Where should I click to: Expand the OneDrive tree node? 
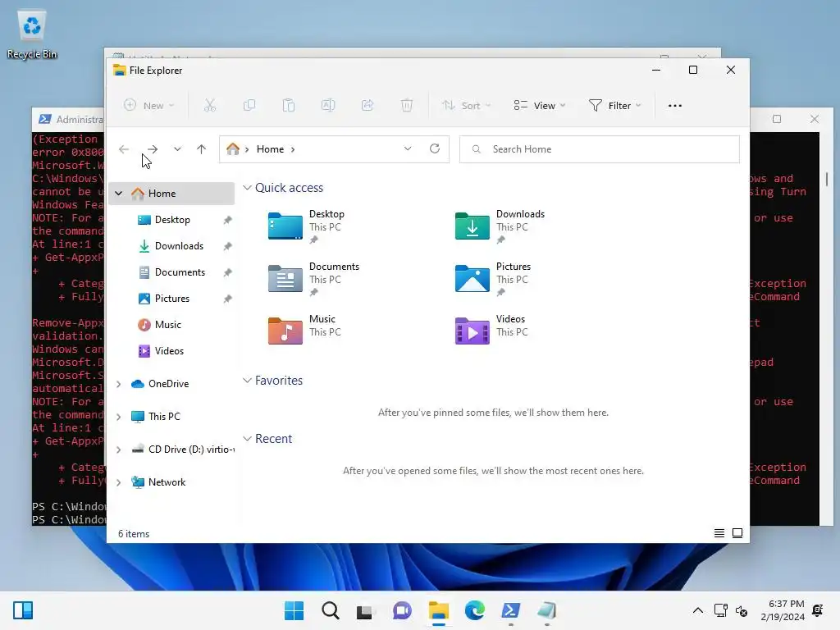[x=119, y=384]
